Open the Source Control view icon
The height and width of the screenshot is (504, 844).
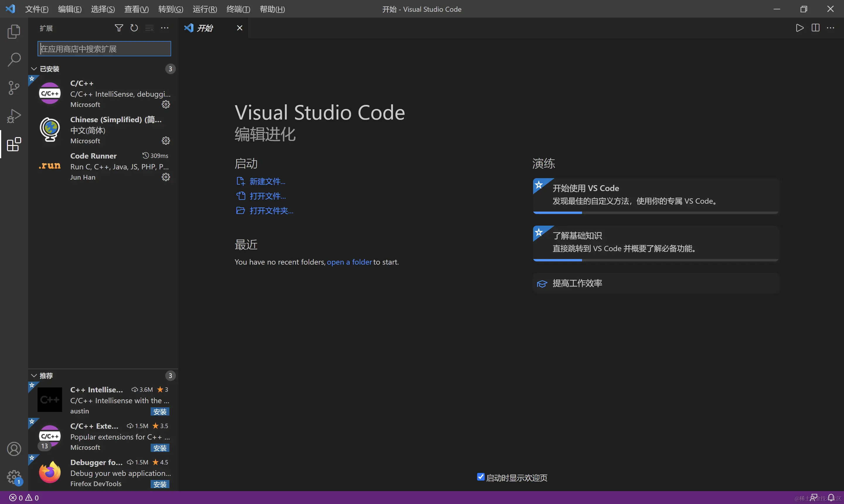13,88
